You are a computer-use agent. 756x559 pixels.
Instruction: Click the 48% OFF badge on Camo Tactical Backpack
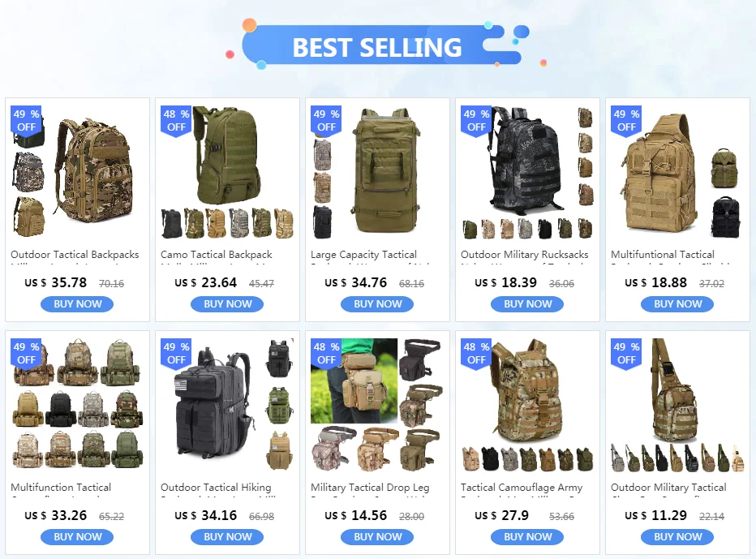177,121
